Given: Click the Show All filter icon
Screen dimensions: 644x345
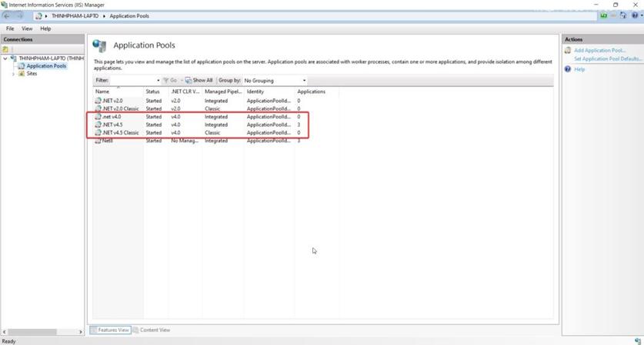Looking at the screenshot, I should pyautogui.click(x=189, y=81).
